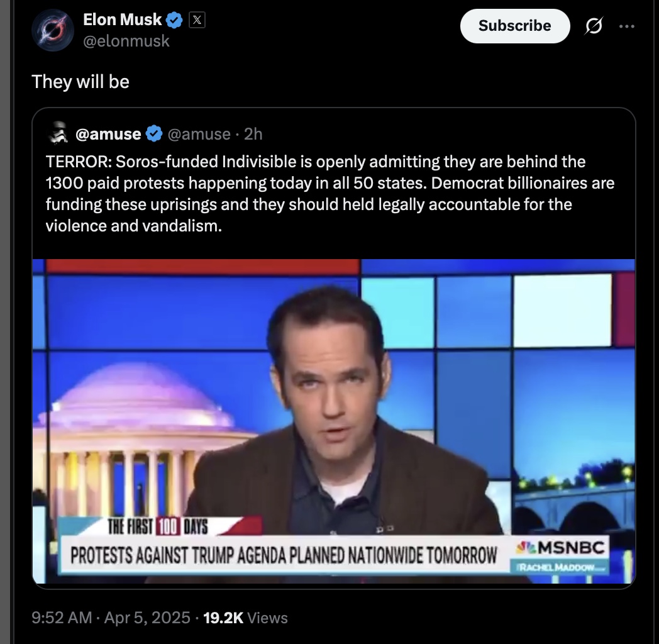Click the @amuse stormtrooper avatar

(58, 133)
